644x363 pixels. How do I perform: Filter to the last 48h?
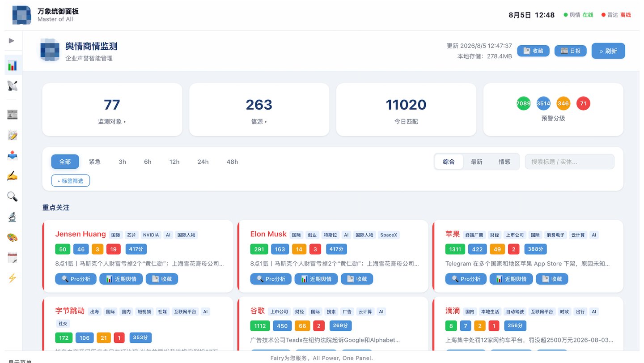(x=233, y=162)
